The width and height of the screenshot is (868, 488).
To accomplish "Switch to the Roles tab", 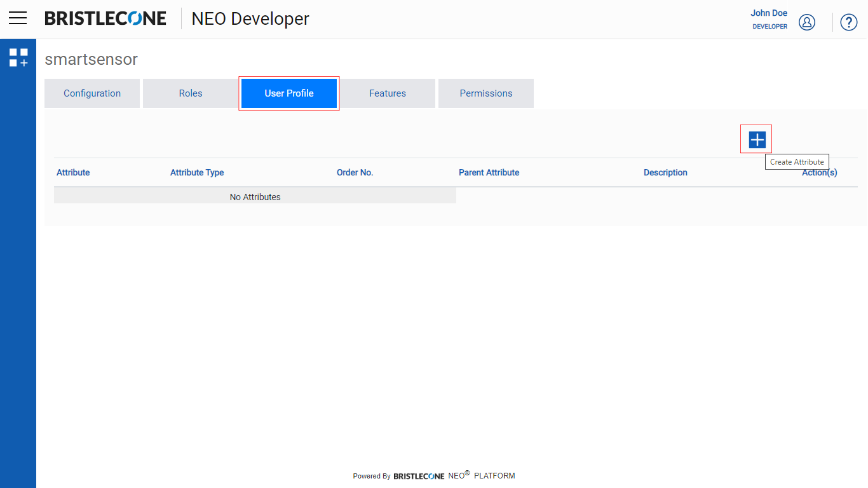I will coord(191,93).
